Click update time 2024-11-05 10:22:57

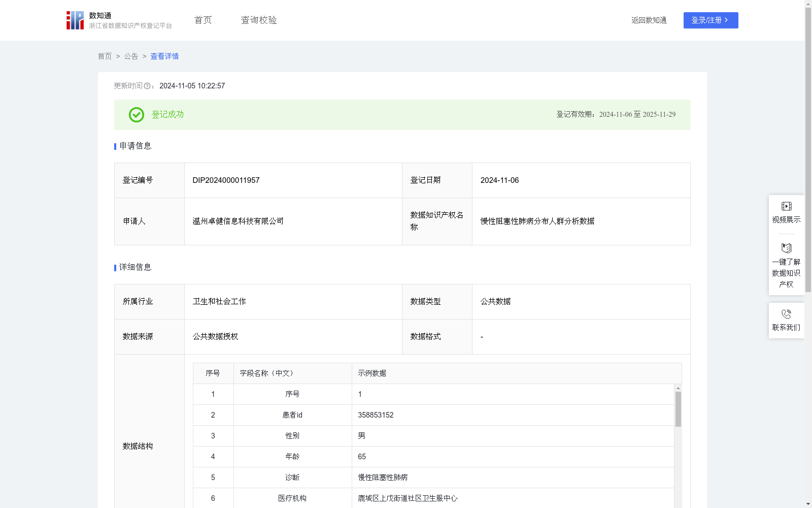(x=192, y=86)
